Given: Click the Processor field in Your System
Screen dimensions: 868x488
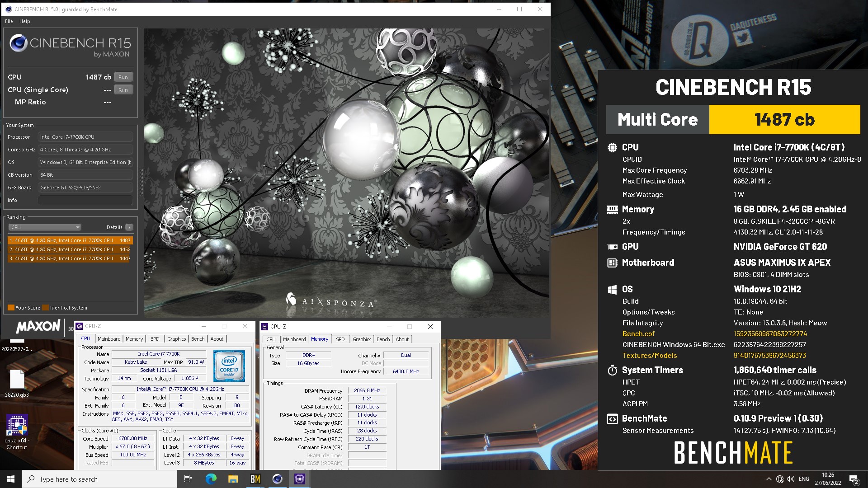Looking at the screenshot, I should coord(85,137).
